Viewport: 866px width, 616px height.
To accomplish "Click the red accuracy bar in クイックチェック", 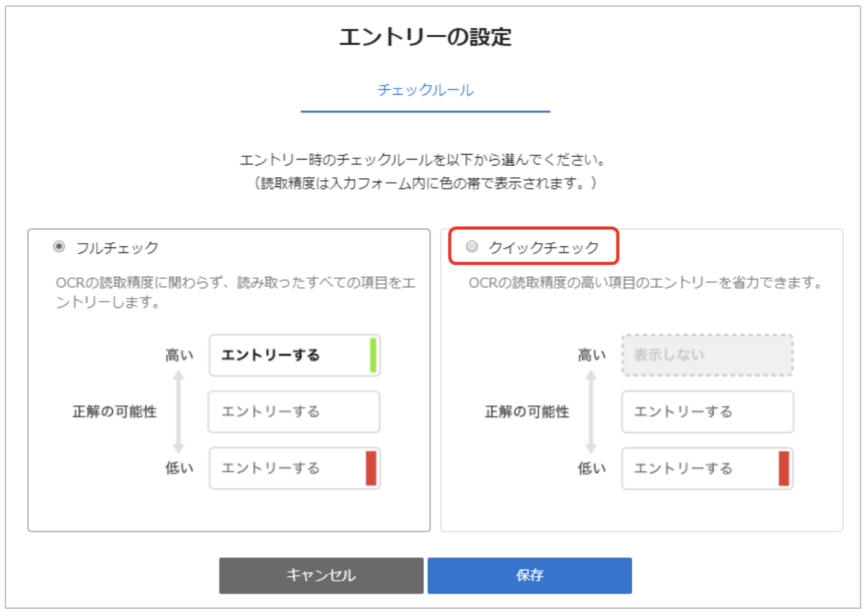I will [783, 468].
